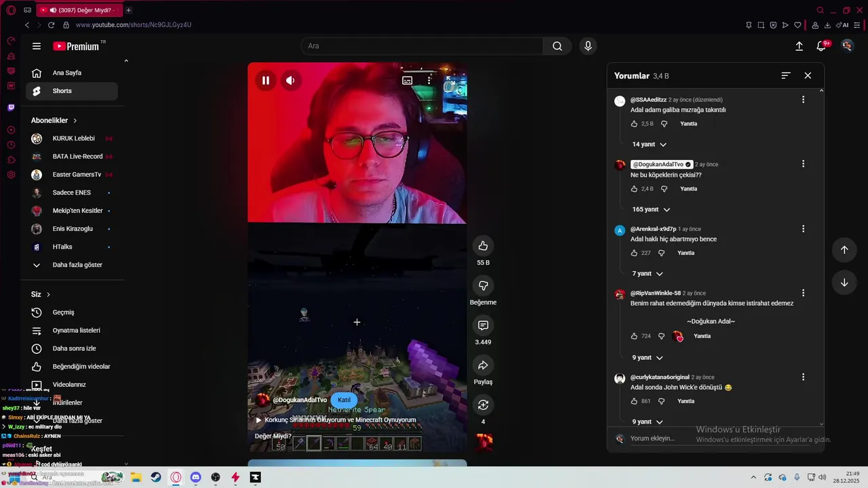Open options menu for @SSAAeditzz comment
The image size is (868, 488).
point(803,100)
